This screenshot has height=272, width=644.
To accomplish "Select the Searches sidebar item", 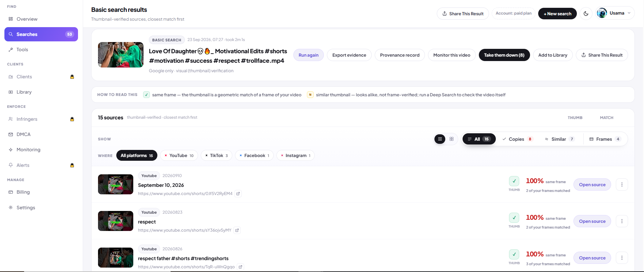I will [41, 34].
